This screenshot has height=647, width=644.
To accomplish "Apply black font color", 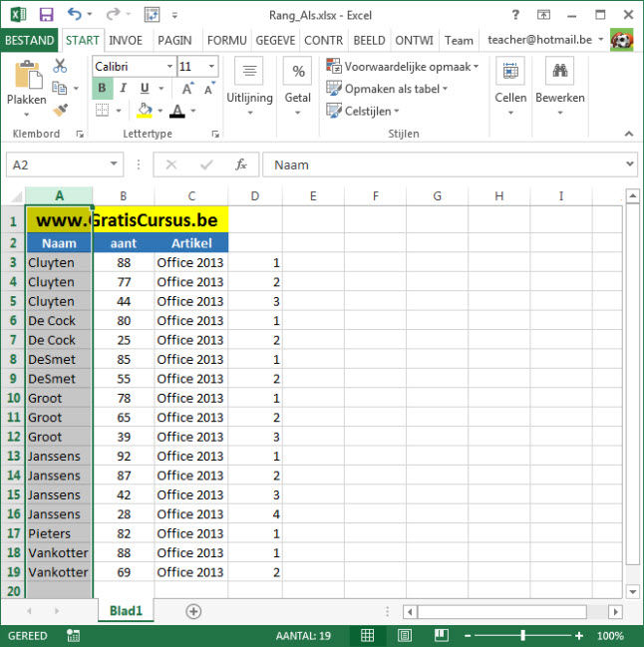I will click(x=177, y=111).
